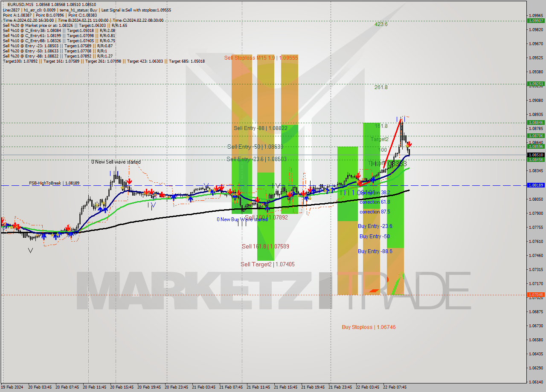Viewport: 546px width, 392px height.
Task: Click the green 1.09907 price tag
Action: [536, 20]
